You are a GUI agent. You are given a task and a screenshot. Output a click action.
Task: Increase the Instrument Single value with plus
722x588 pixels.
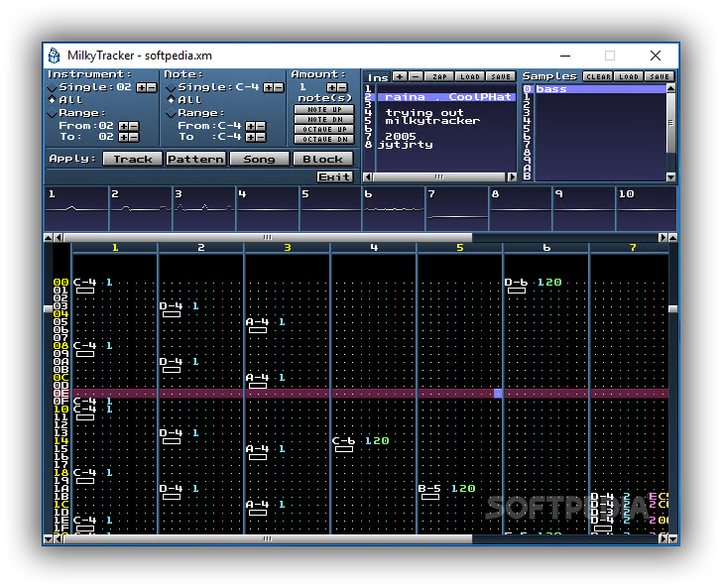(142, 87)
